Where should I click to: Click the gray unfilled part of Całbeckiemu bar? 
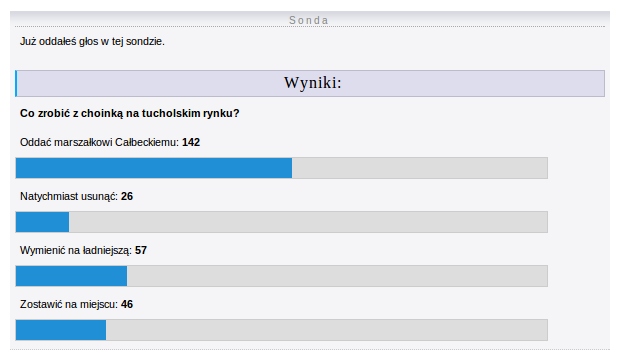[420, 168]
